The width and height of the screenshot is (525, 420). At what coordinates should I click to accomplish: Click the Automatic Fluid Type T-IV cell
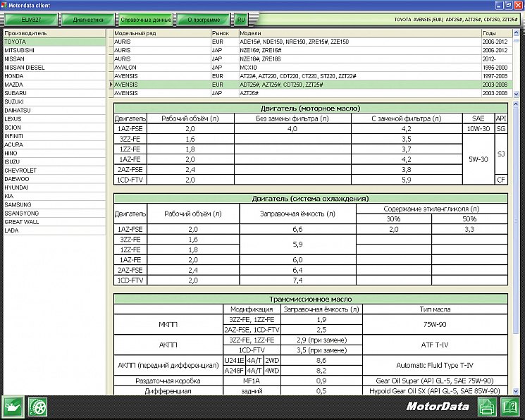pyautogui.click(x=435, y=366)
